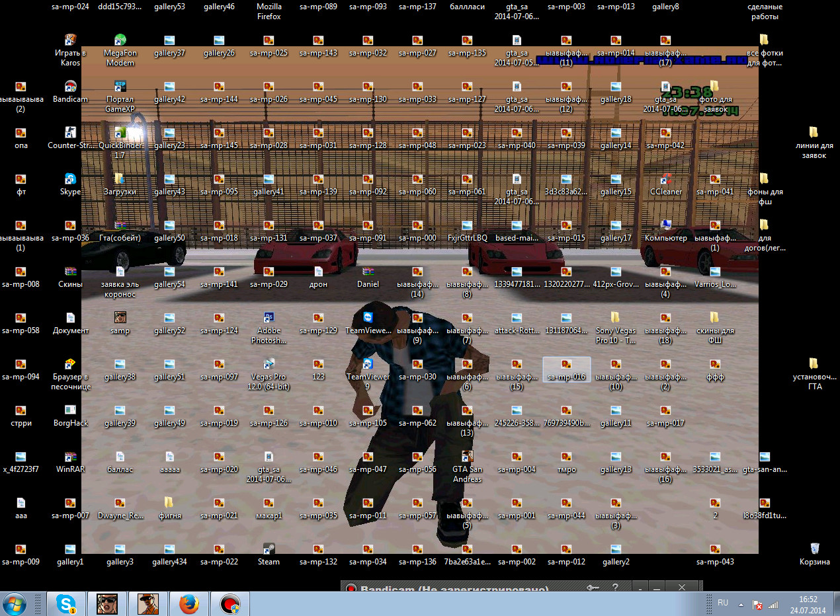Select the Документ desktop file
This screenshot has height=616, width=840.
point(70,323)
